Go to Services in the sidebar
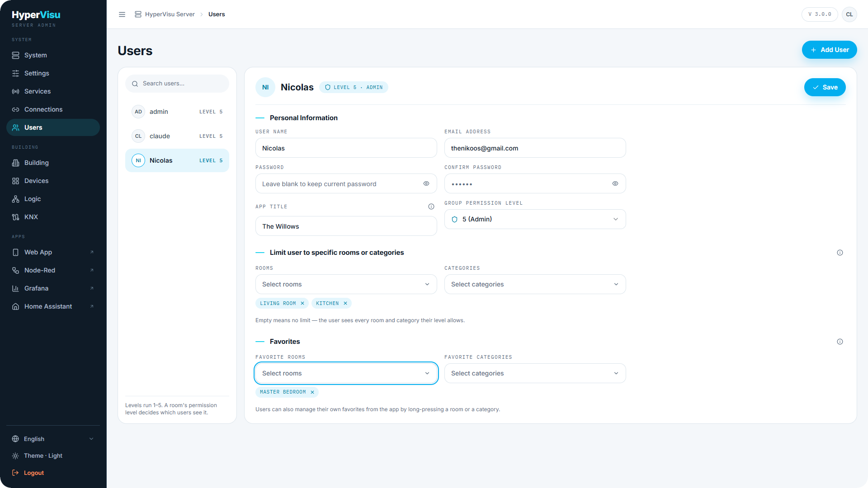Viewport: 868px width, 488px height. pyautogui.click(x=53, y=91)
